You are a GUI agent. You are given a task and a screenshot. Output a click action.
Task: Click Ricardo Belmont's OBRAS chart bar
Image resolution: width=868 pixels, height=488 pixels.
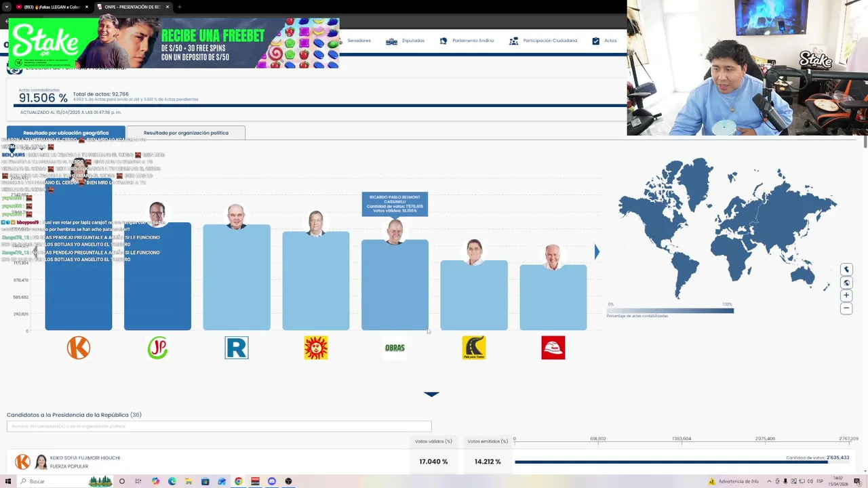point(395,285)
